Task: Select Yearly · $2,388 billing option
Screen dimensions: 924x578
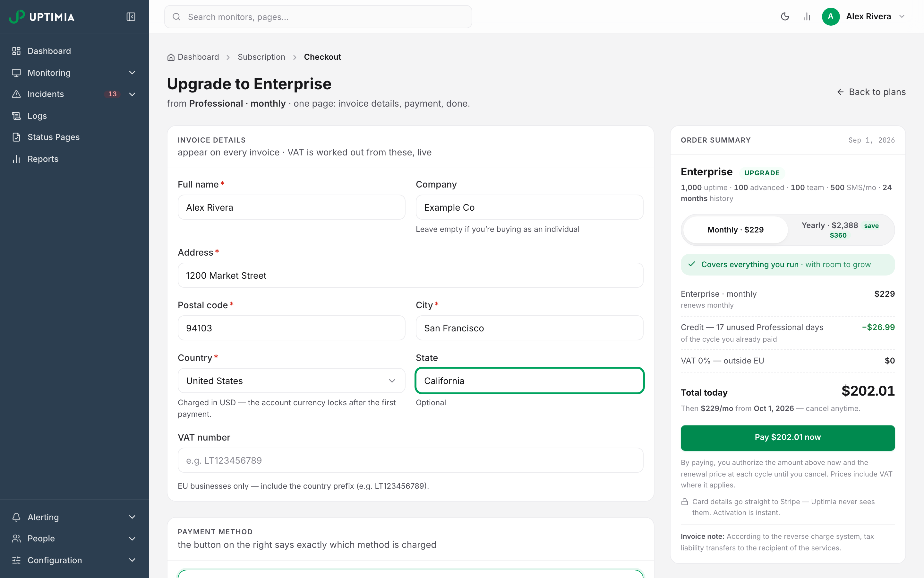Action: 840,230
